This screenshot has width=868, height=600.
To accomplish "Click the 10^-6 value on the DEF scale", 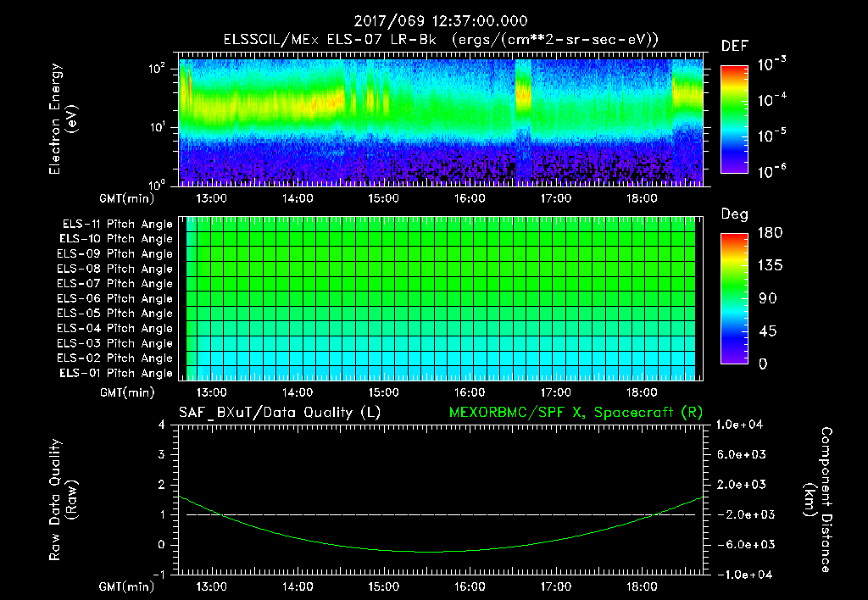I will tap(772, 171).
